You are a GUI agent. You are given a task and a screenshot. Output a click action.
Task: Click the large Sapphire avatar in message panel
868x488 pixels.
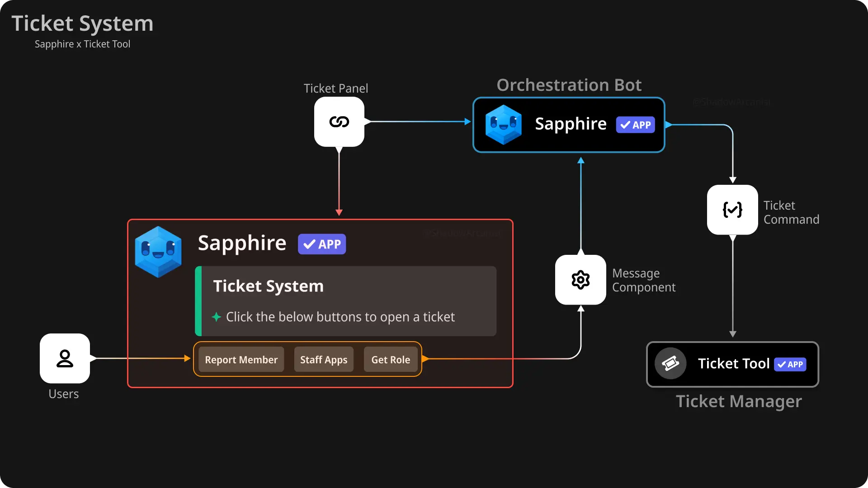pos(158,252)
